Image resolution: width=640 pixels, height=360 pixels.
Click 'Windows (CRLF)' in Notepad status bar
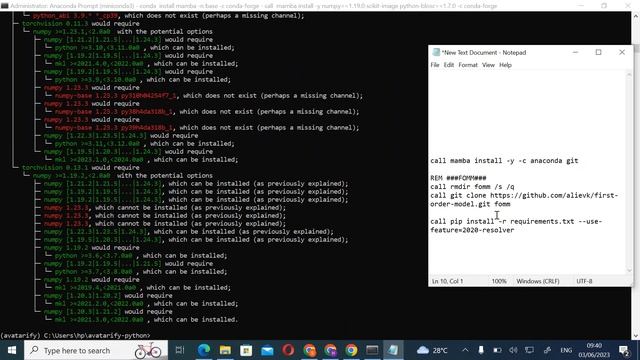tap(538, 281)
